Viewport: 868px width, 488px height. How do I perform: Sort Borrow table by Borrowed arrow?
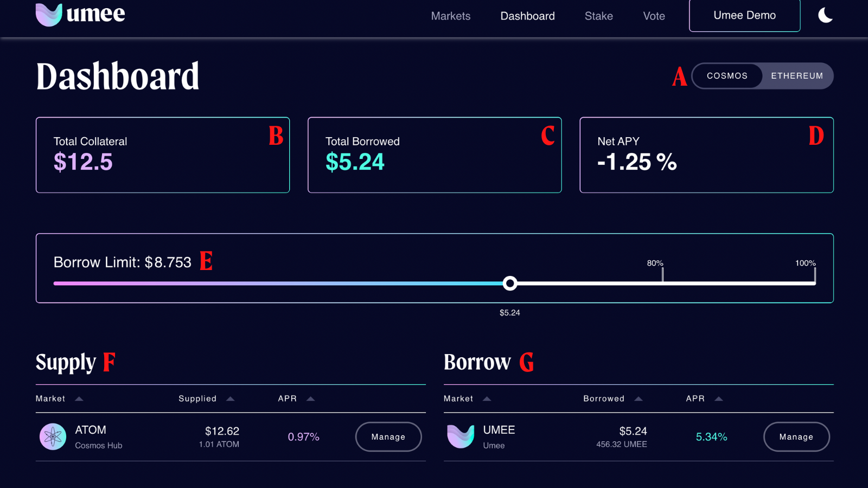point(639,399)
